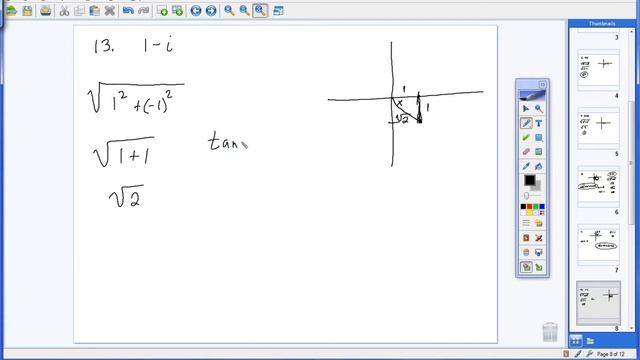Open the more colors palette swatch
Viewport: 640px width, 360px height.
[x=542, y=213]
